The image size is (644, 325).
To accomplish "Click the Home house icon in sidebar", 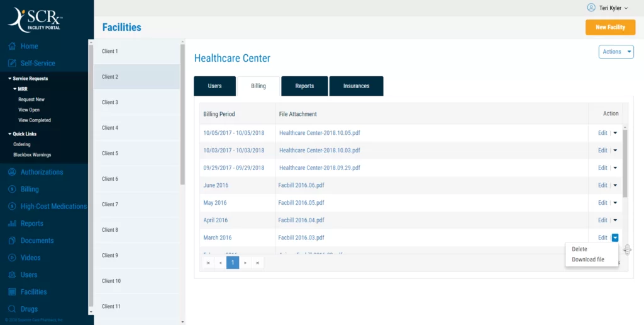I will [x=13, y=46].
